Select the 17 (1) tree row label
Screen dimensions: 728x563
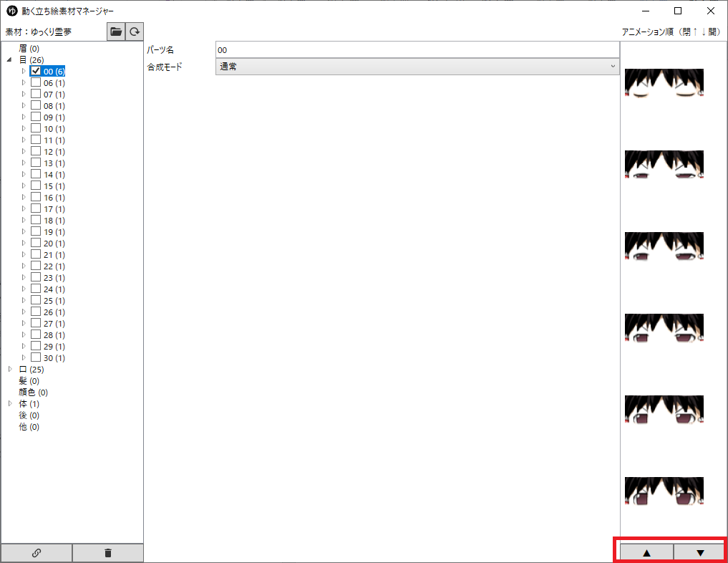pos(54,209)
